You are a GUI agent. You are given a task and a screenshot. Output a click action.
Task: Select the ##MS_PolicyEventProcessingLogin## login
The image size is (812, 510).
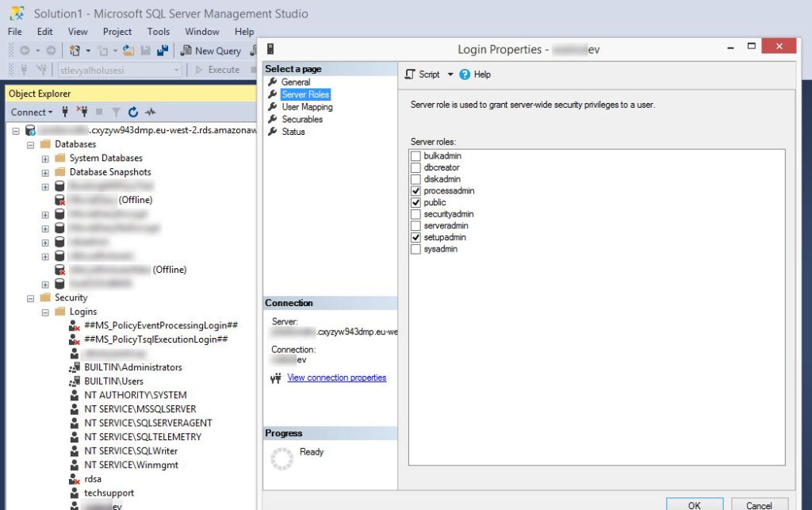pyautogui.click(x=161, y=325)
